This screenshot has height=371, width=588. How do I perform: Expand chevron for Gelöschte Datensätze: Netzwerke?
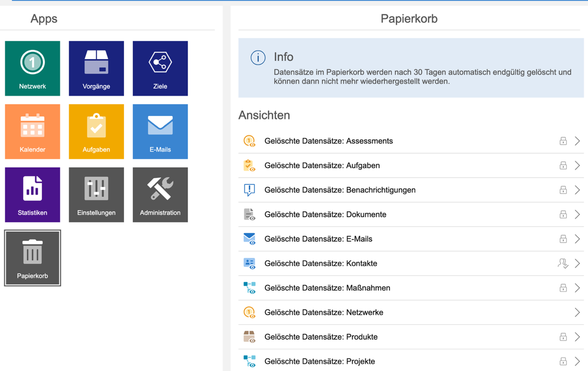577,312
